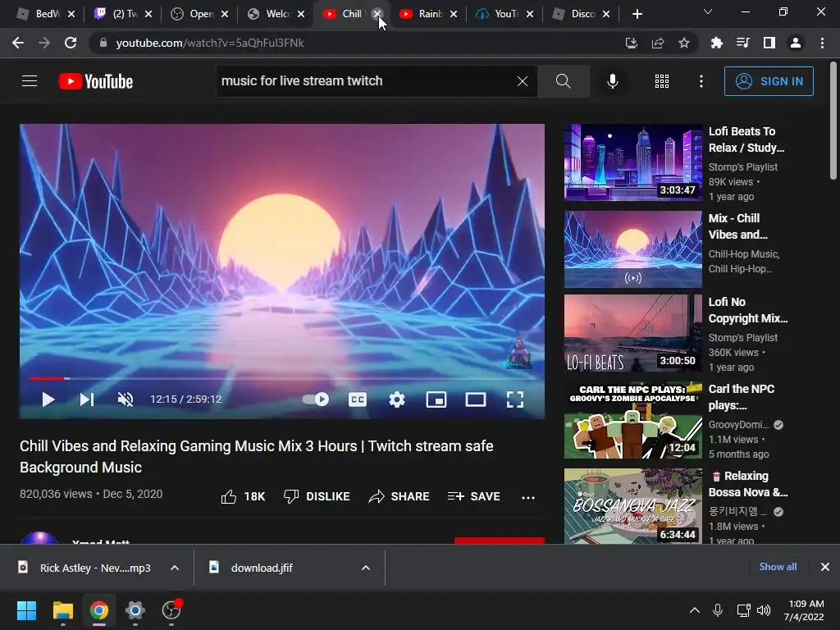
Task: Switch to theater mode
Action: pos(476,399)
